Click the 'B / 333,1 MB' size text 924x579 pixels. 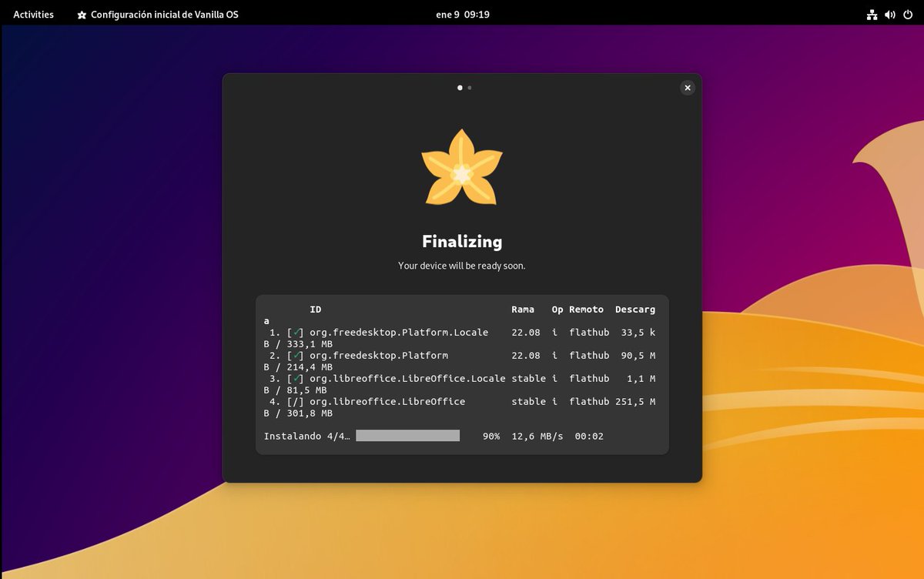(x=298, y=344)
